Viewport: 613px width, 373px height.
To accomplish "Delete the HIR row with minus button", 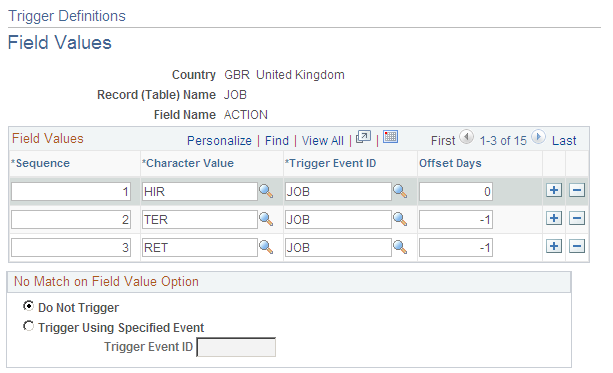I will (x=577, y=190).
